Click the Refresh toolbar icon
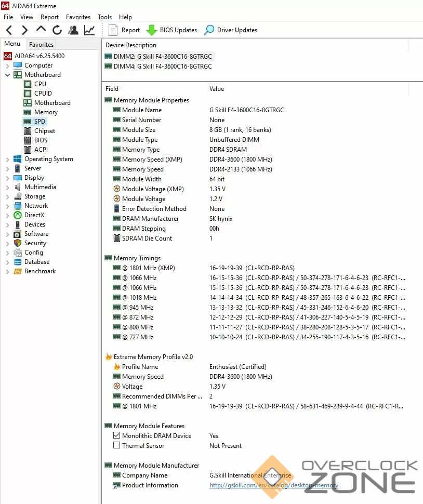 [57, 30]
